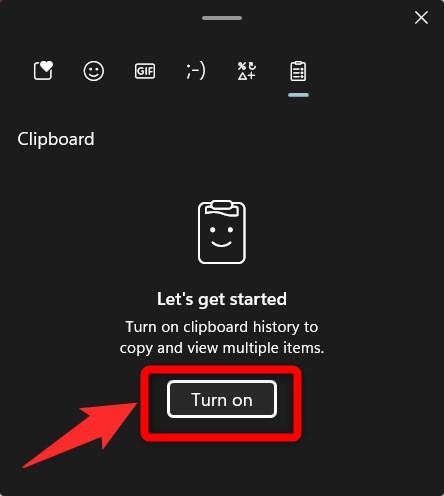Close the emoji and clipboard panel

point(421,17)
